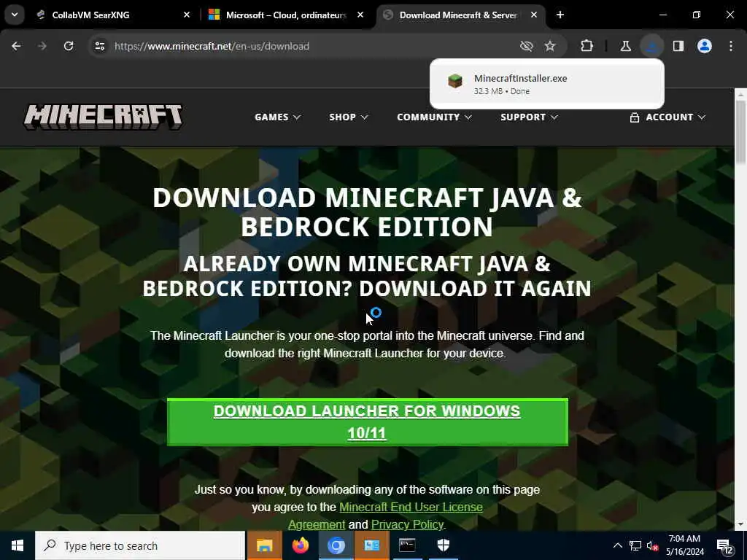Open the Windows Start menu
Viewport: 747px width, 560px height.
click(x=18, y=545)
